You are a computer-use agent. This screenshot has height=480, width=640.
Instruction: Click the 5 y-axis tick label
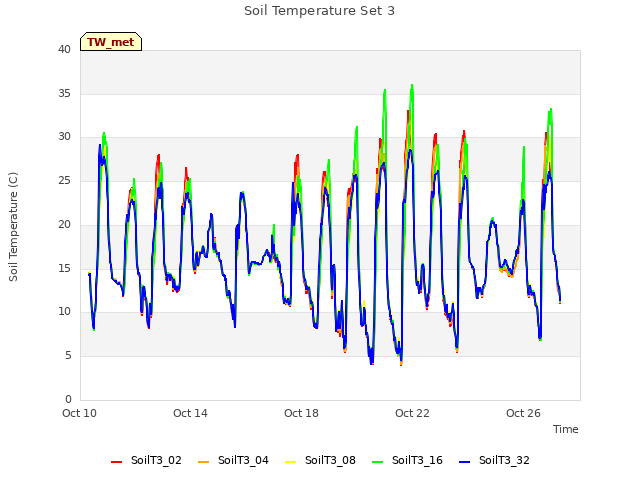[x=68, y=356]
